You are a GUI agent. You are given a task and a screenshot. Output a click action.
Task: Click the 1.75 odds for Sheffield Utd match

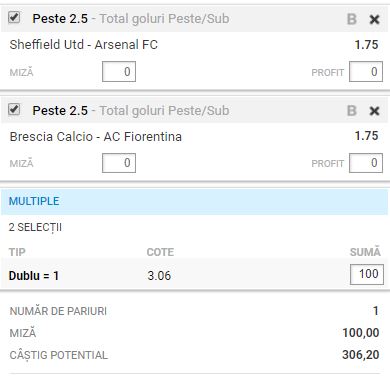pos(366,45)
